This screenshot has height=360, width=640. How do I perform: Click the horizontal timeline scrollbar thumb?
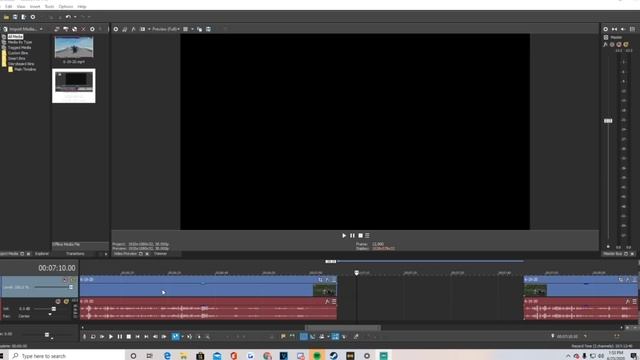[343, 328]
